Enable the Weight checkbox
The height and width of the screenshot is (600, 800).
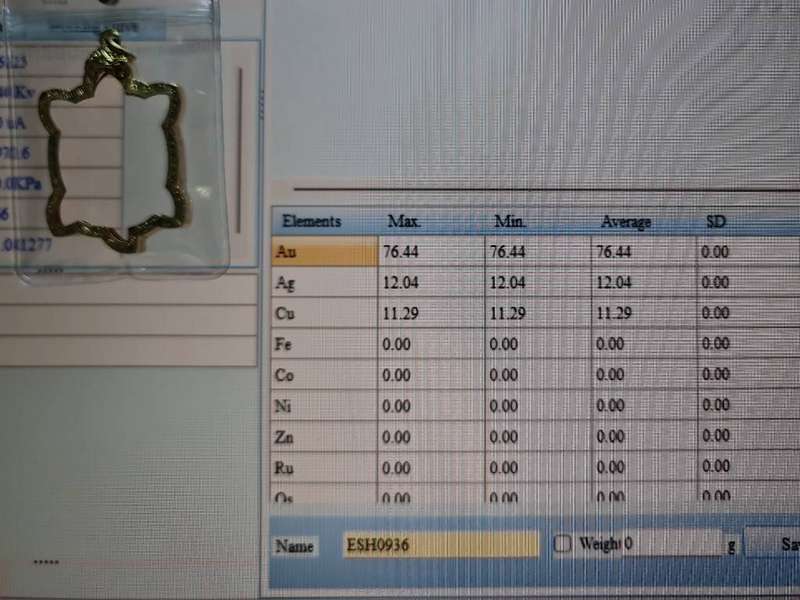[x=563, y=544]
